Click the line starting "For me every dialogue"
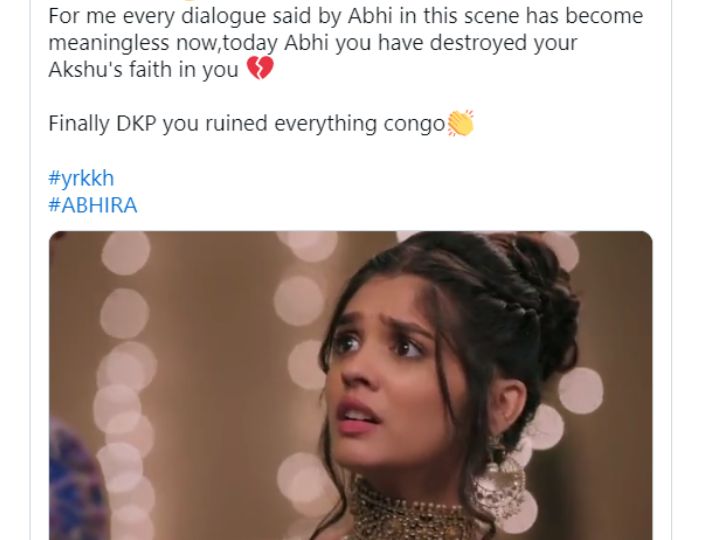The image size is (720, 540). (x=345, y=16)
